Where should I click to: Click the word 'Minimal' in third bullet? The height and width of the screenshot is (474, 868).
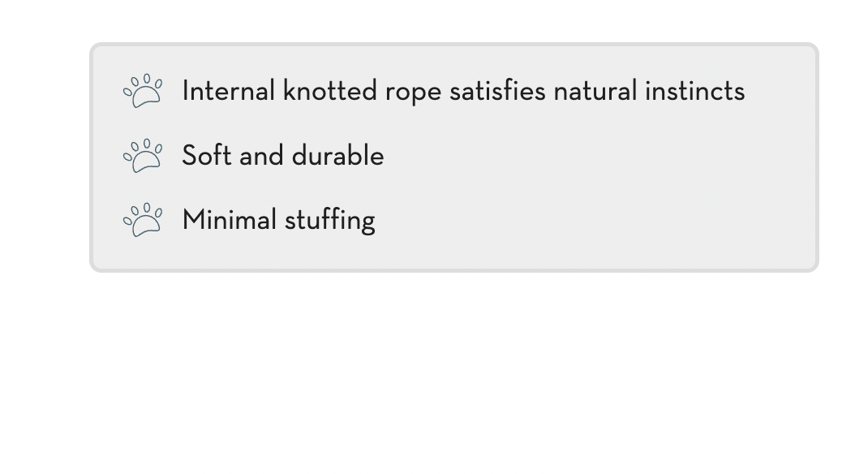coord(230,220)
